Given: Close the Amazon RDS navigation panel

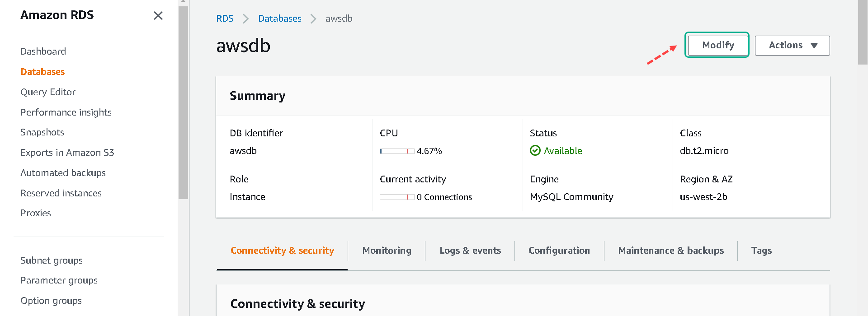Looking at the screenshot, I should pyautogui.click(x=158, y=16).
